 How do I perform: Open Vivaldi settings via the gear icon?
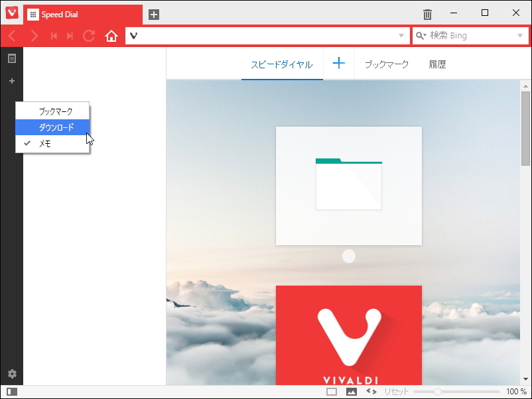click(x=11, y=374)
